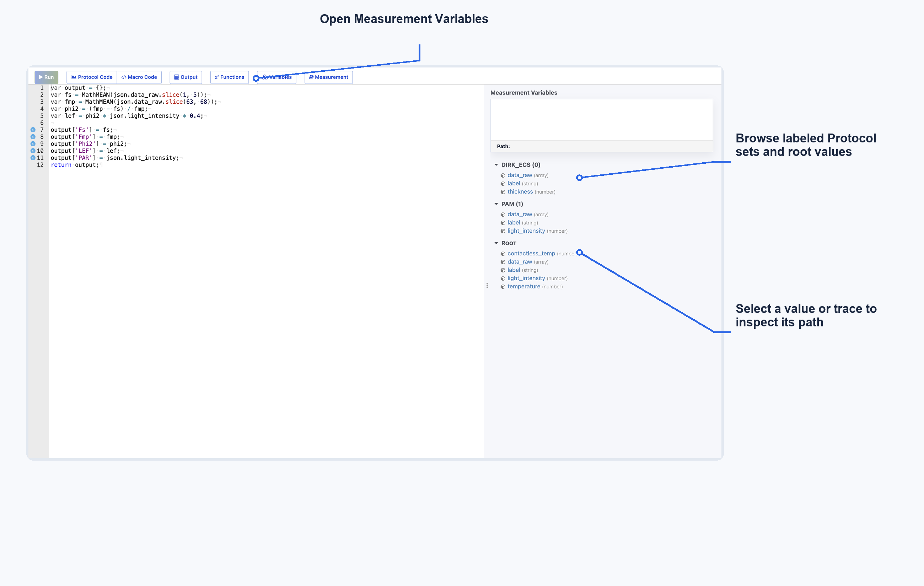The height and width of the screenshot is (586, 924).
Task: Click the cube icon beside ROOT data_raw
Action: click(503, 262)
